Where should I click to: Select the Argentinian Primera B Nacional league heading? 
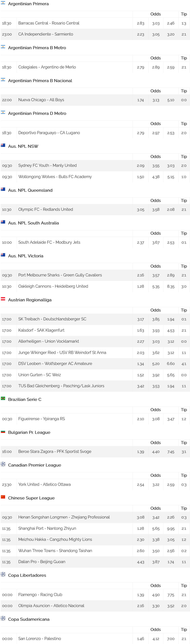click(x=40, y=80)
